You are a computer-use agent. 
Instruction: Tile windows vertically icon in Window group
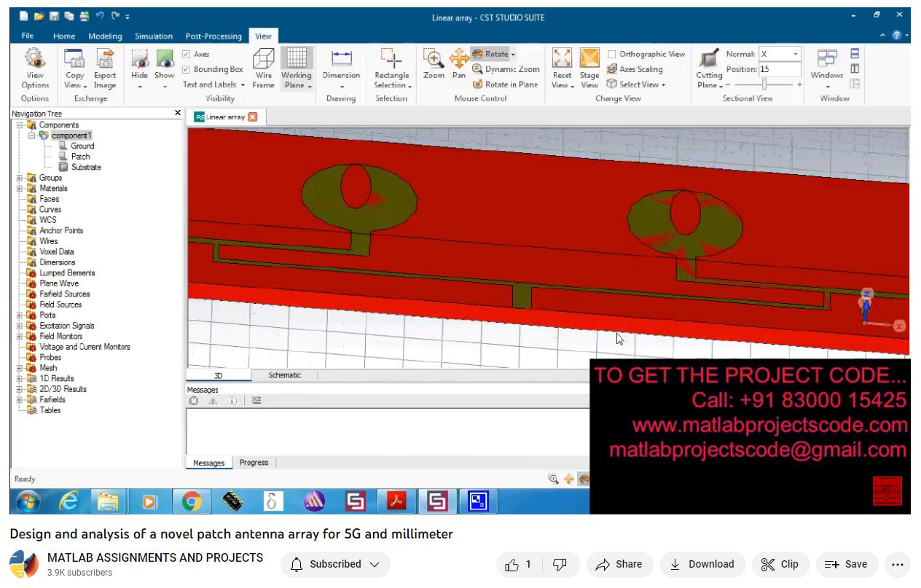pyautogui.click(x=855, y=68)
